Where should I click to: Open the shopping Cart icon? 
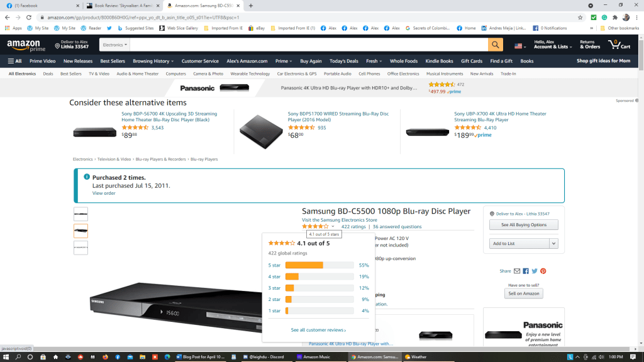(619, 45)
